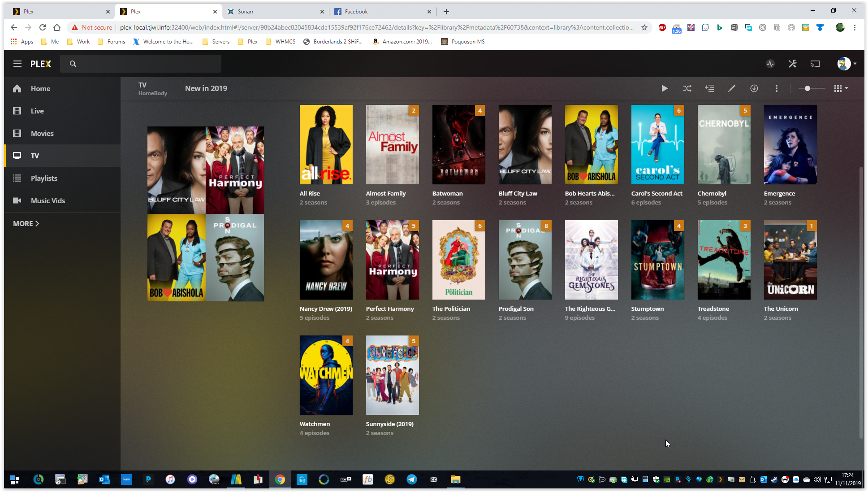
Task: Switch to the Facebook browser tab
Action: click(382, 12)
